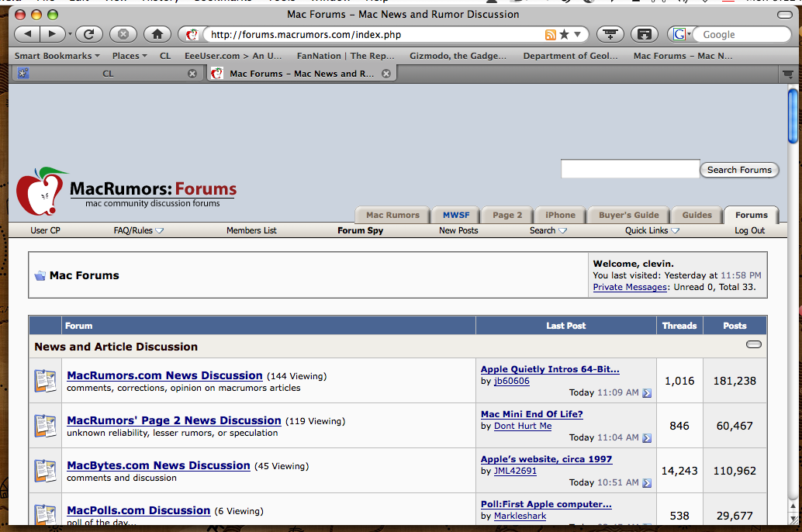Expand the FAQ/Rules menu
The height and width of the screenshot is (532, 802).
[x=138, y=230]
